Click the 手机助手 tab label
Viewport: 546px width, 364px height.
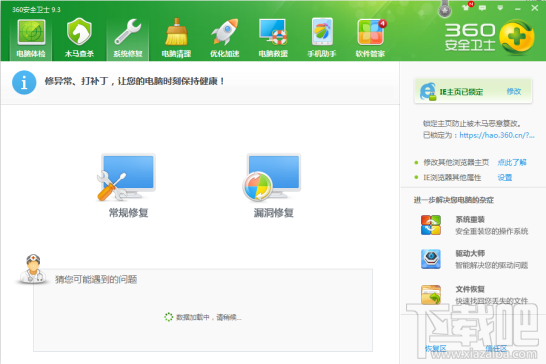coord(322,54)
